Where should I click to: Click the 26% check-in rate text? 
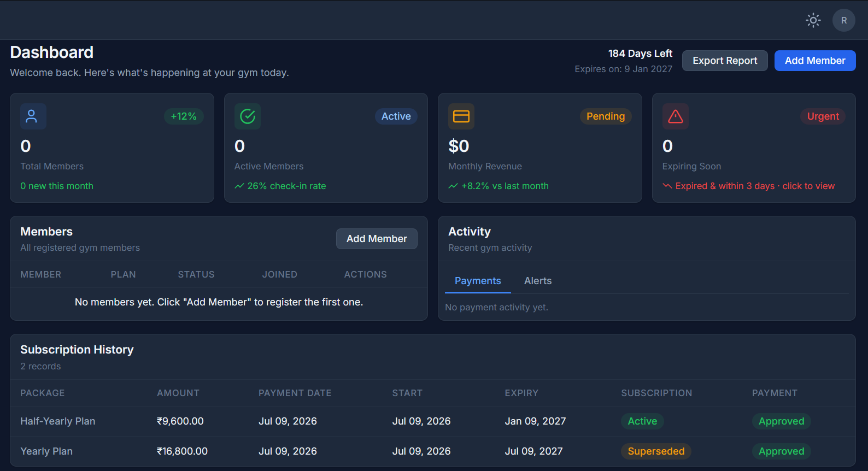pyautogui.click(x=286, y=186)
